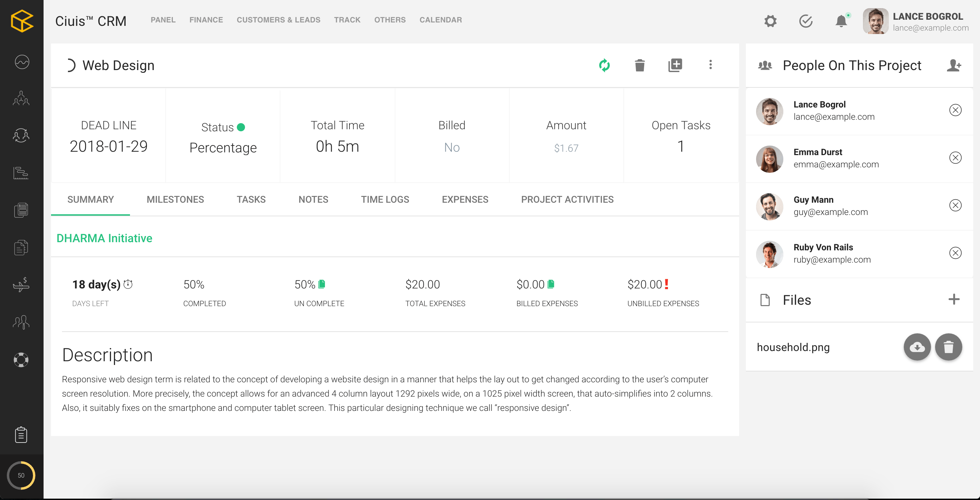
Task: Click the circular progress indicator showing 50
Action: 22,476
